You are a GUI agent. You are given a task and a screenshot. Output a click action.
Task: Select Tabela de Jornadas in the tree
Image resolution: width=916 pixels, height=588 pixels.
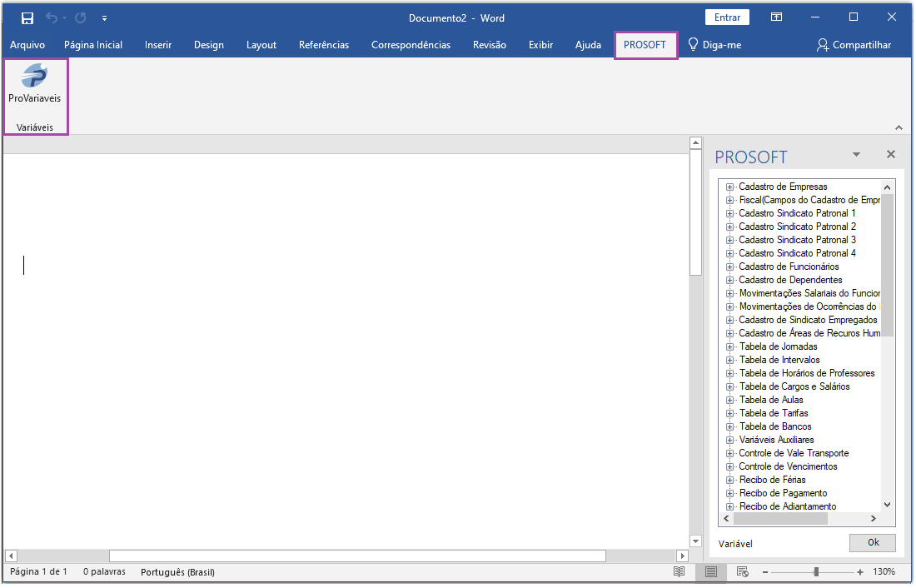pyautogui.click(x=778, y=346)
